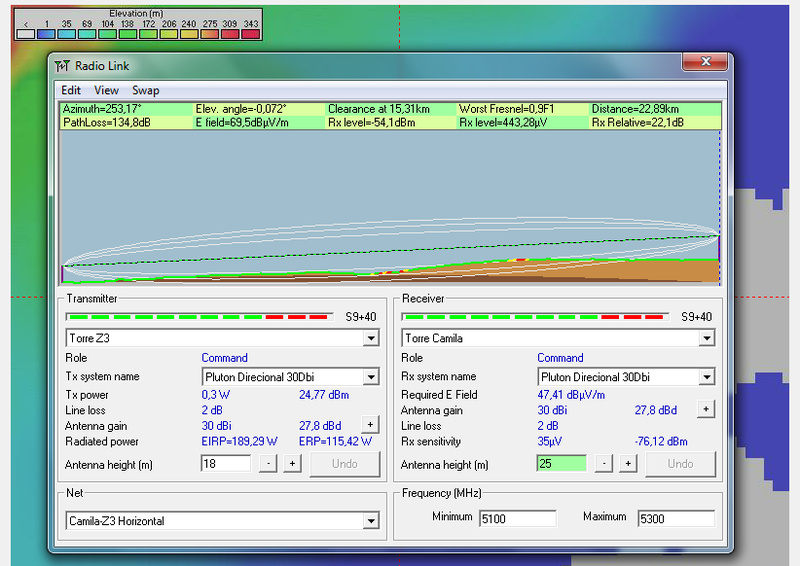Increase transmitter antenna height with plus button
The height and width of the screenshot is (566, 800).
click(x=292, y=464)
